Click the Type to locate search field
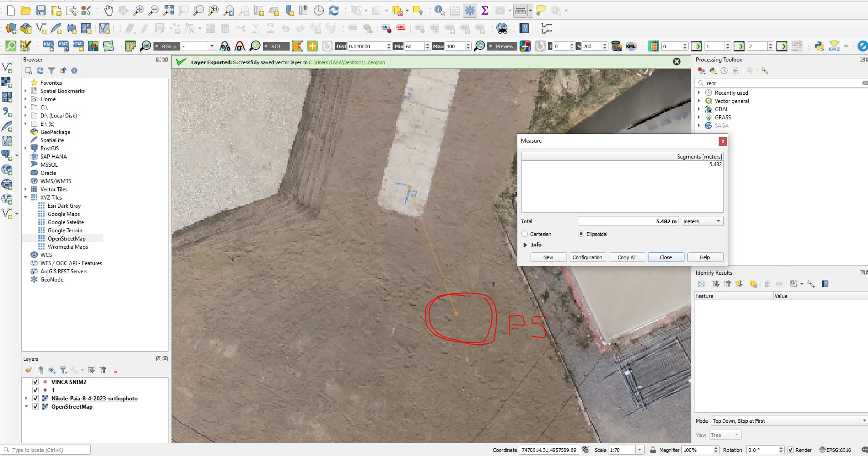 (x=46, y=450)
